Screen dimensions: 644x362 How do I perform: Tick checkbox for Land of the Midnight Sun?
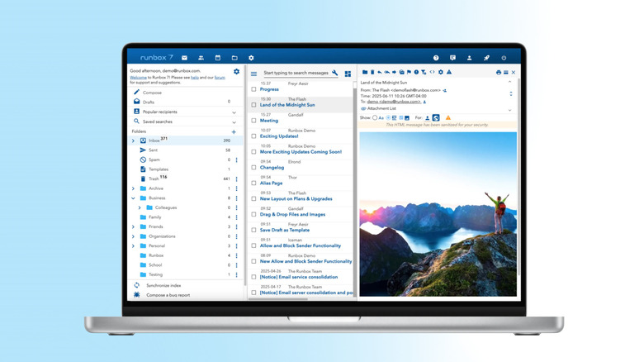253,105
